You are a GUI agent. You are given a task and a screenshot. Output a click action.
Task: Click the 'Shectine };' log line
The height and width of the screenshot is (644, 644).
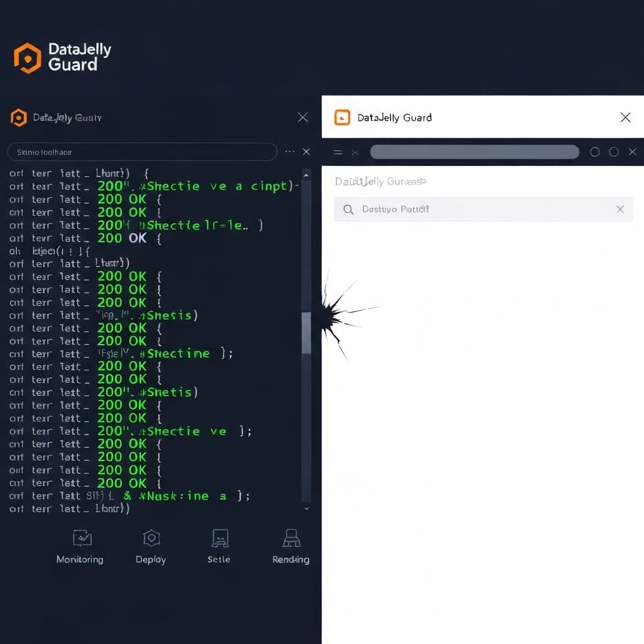(121, 353)
